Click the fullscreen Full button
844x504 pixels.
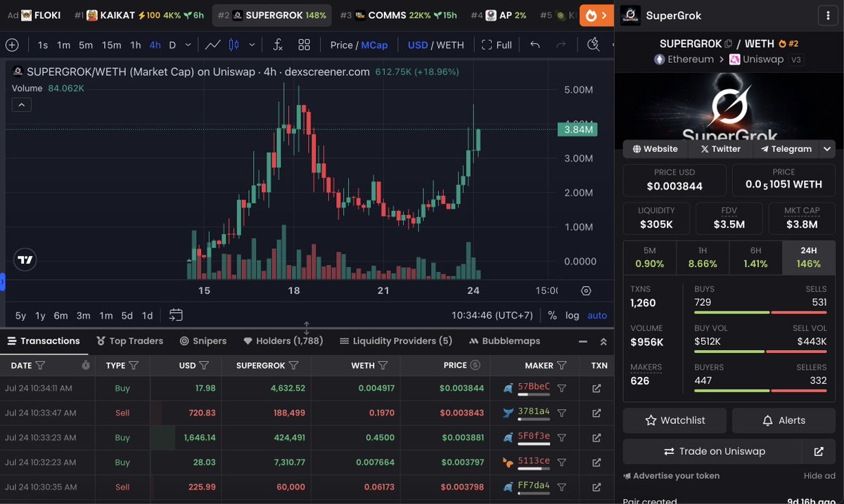497,45
